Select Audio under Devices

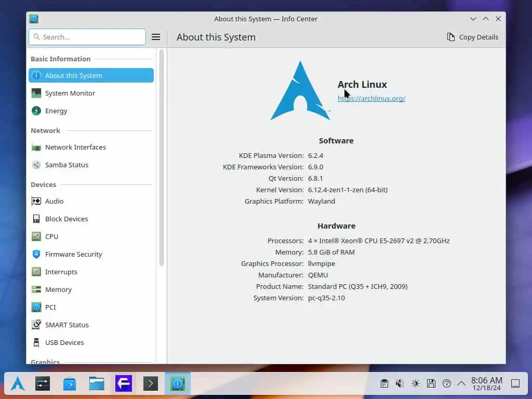tap(91, 201)
